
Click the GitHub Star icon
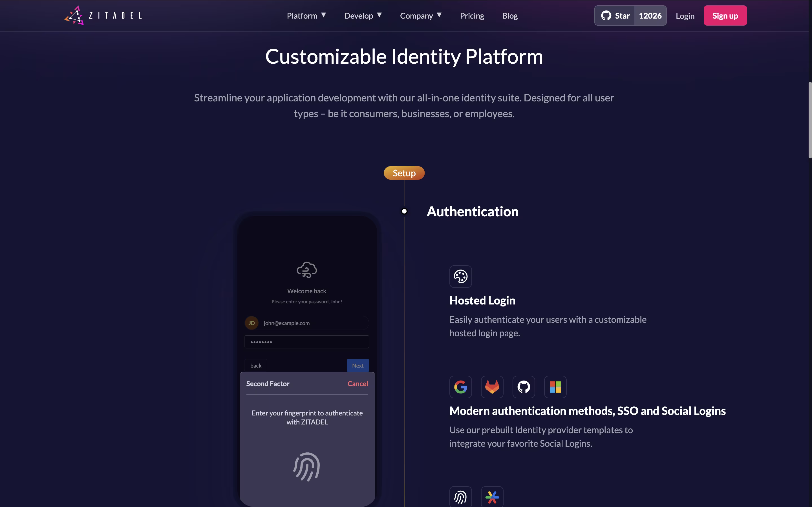(606, 15)
